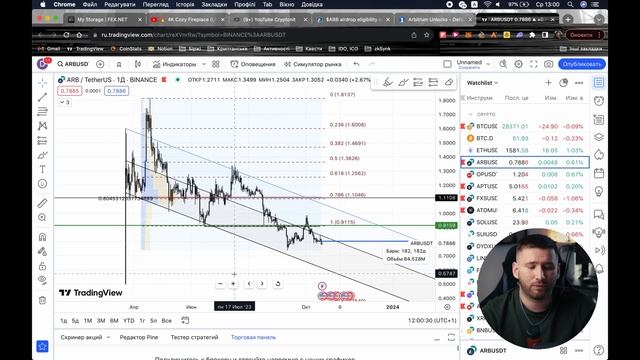
Task: Open the ideas lightbulb icon in right sidebar
Action: click(x=599, y=191)
